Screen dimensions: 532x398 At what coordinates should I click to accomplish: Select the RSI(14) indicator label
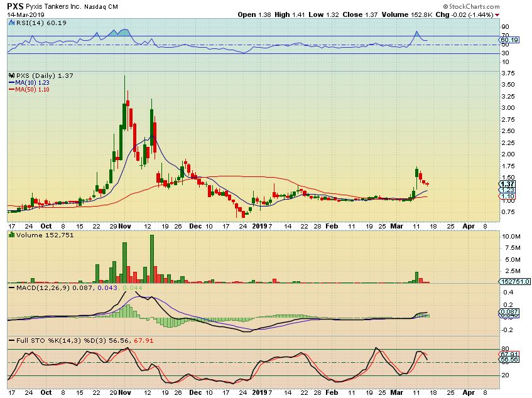(x=28, y=23)
